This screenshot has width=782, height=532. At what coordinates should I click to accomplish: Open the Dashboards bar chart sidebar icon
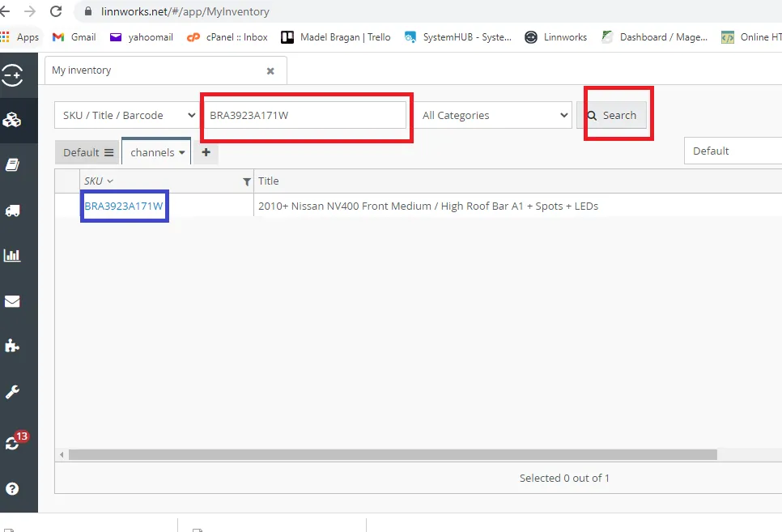click(12, 256)
